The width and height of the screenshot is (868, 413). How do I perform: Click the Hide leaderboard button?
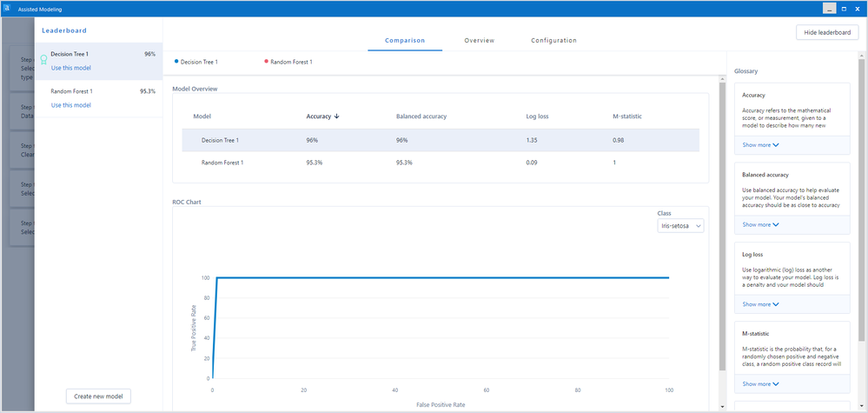click(x=827, y=32)
